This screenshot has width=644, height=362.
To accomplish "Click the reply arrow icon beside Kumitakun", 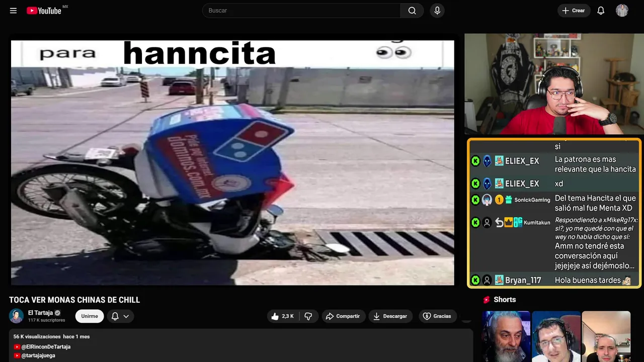I will [x=499, y=222].
